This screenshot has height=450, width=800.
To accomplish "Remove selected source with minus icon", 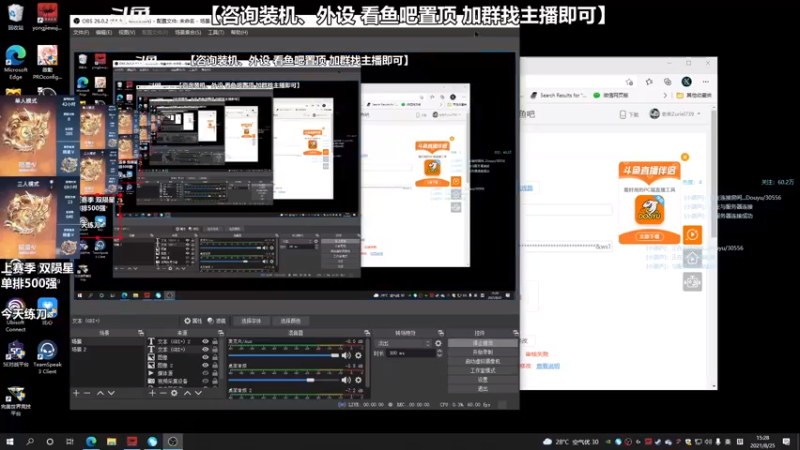I will point(163,393).
